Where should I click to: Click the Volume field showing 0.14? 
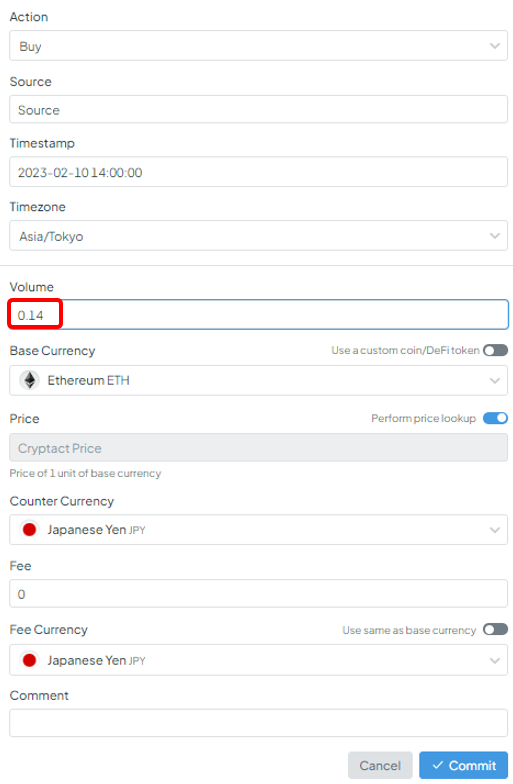(x=258, y=314)
